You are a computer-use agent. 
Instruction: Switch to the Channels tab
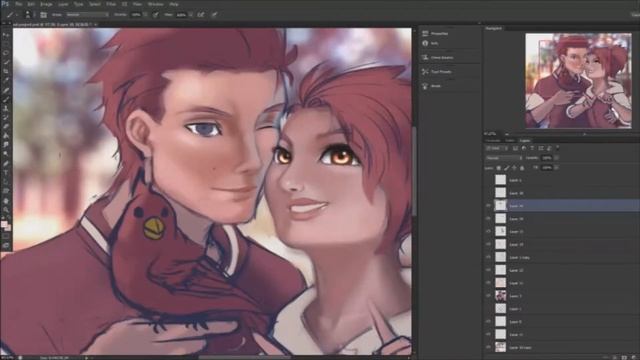tap(493, 140)
